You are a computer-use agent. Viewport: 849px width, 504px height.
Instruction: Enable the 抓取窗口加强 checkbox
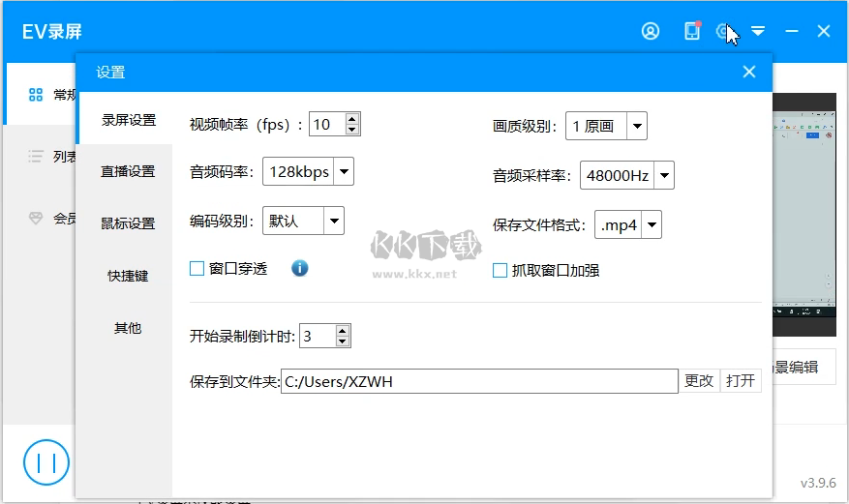click(500, 271)
